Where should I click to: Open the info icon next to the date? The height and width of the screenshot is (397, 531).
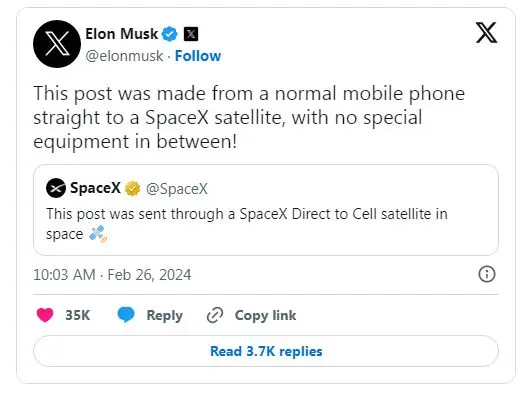coord(487,274)
